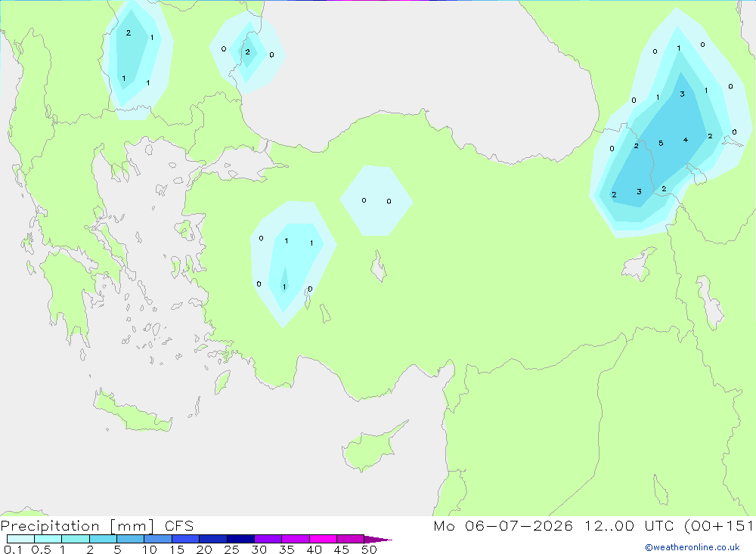This screenshot has width=756, height=554.
Task: Click the legend label '35'
Action: (287, 549)
